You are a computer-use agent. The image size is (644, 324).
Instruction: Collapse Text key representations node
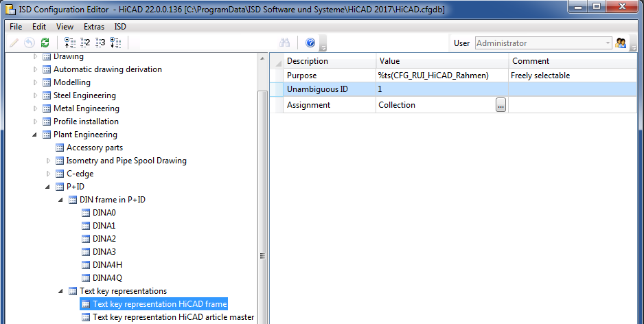(61, 291)
